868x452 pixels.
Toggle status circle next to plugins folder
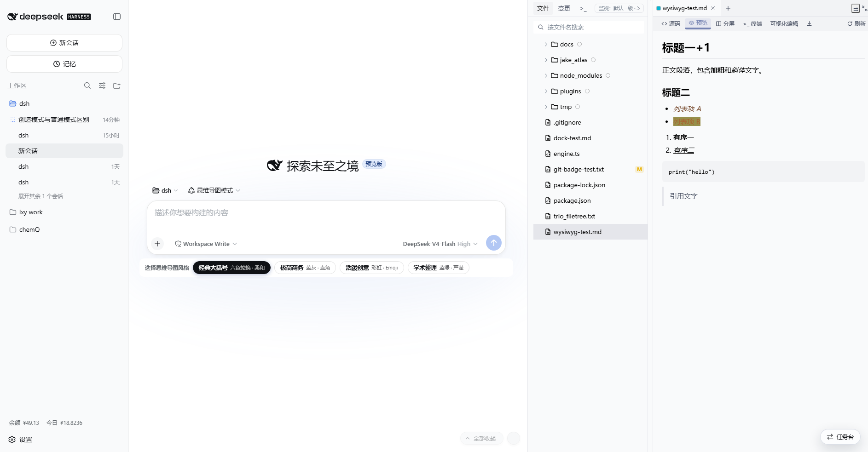587,91
